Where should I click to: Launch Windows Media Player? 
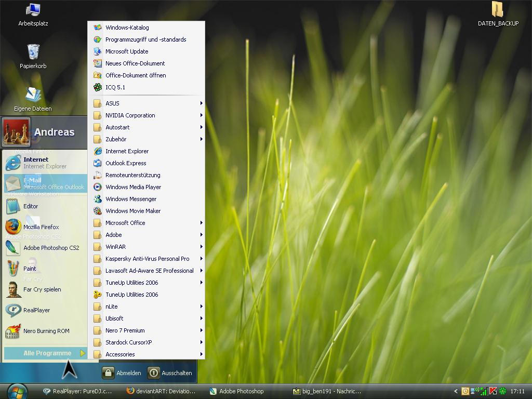[146, 187]
